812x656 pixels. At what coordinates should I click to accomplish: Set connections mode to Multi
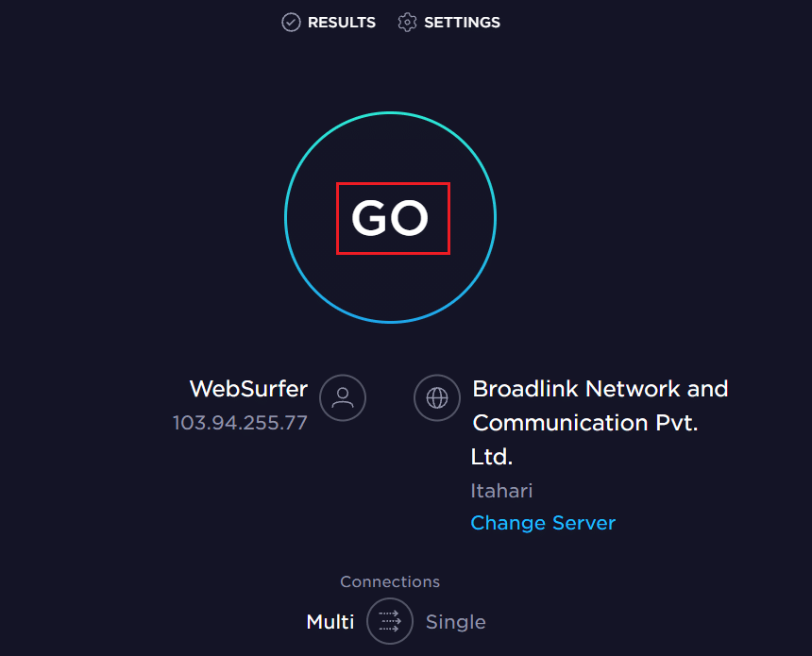point(330,621)
